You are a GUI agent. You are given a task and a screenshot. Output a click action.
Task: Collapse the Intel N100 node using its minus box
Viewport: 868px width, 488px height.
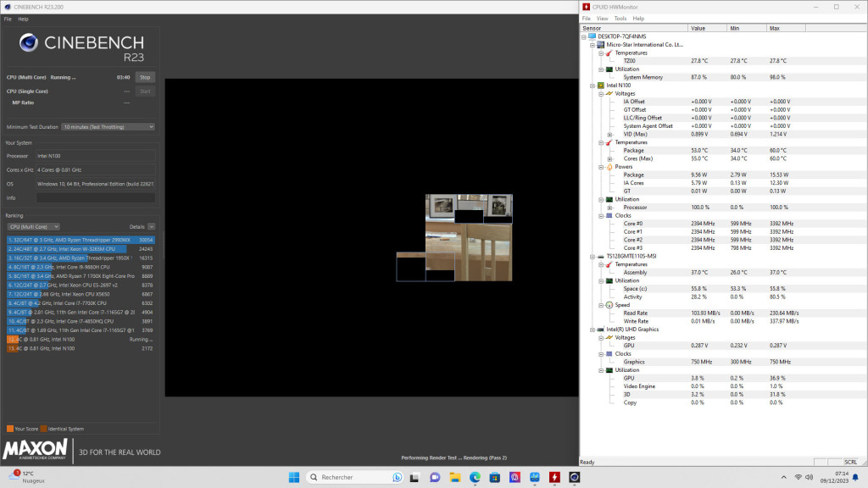(593, 86)
